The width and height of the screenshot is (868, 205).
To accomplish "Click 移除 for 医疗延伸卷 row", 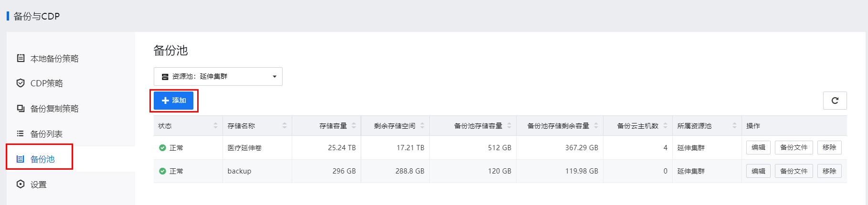I will tap(829, 148).
